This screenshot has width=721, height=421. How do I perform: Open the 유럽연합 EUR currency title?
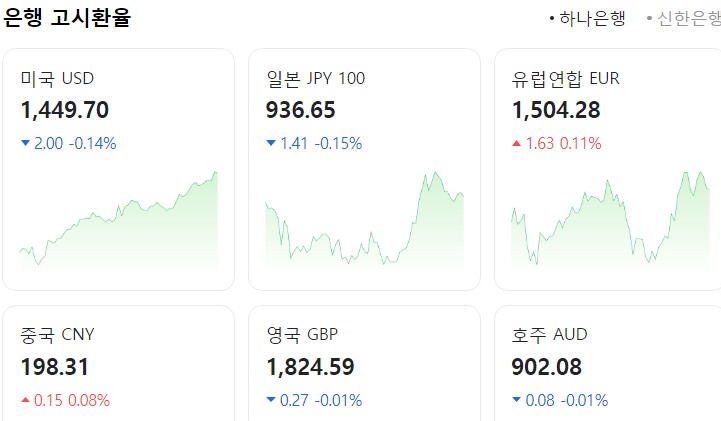[x=565, y=78]
